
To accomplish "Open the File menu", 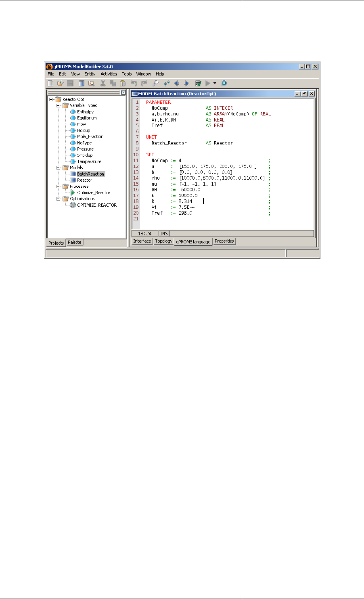I will (x=51, y=74).
